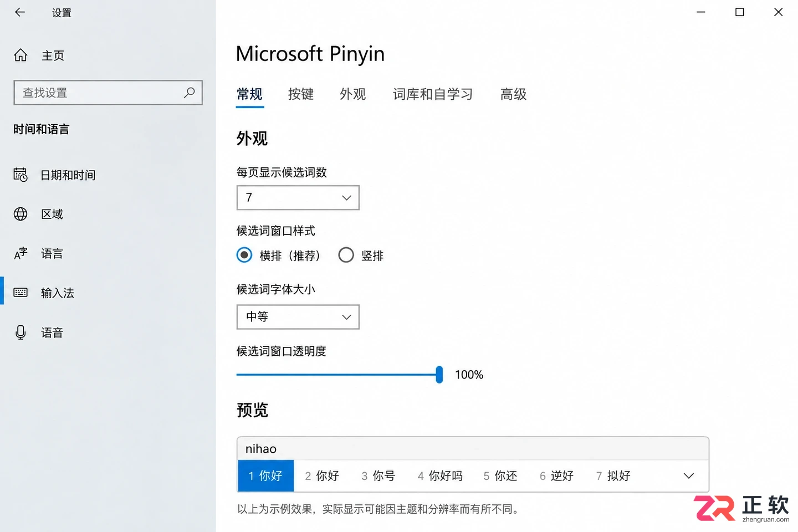Open the 主页 home icon
This screenshot has width=798, height=532.
(x=21, y=55)
